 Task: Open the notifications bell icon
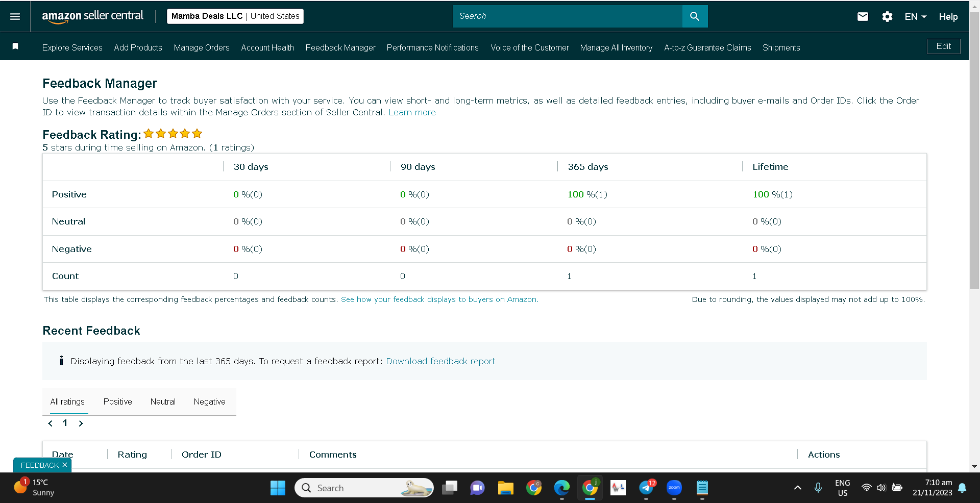point(962,488)
